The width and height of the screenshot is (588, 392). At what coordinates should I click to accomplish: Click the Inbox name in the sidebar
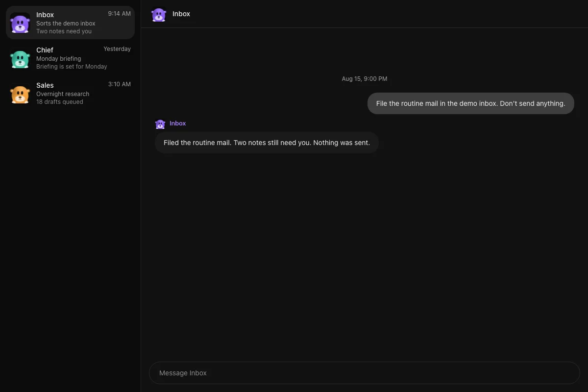click(45, 15)
